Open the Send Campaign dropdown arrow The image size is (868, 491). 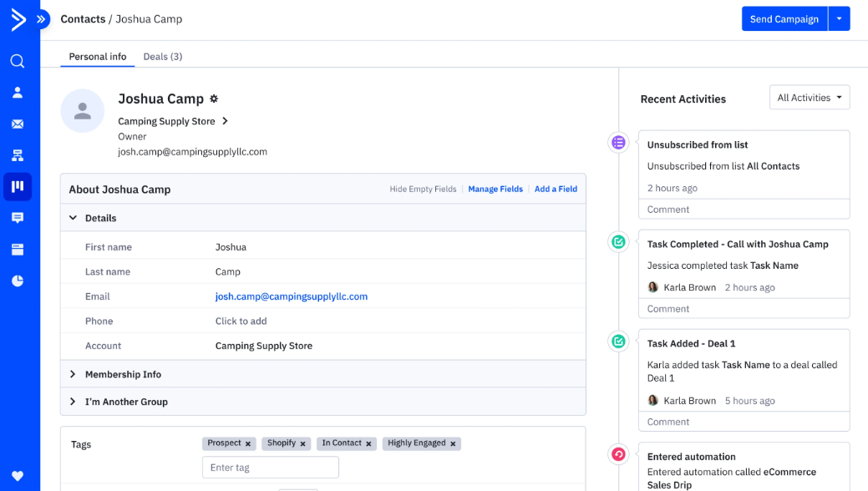point(839,18)
